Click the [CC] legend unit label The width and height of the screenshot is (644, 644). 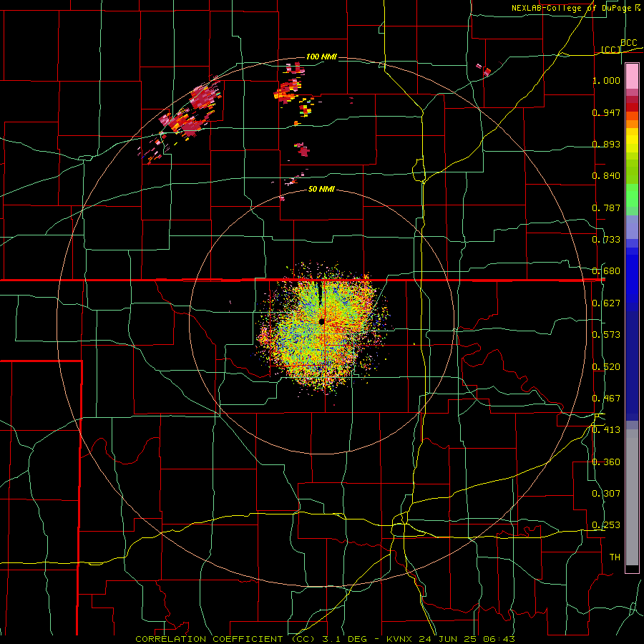click(x=611, y=49)
